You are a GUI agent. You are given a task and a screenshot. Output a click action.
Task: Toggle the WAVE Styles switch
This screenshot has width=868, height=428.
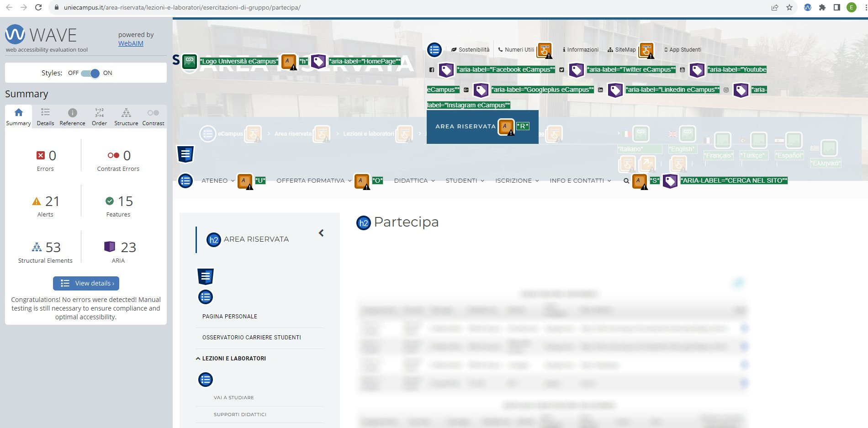click(x=90, y=73)
